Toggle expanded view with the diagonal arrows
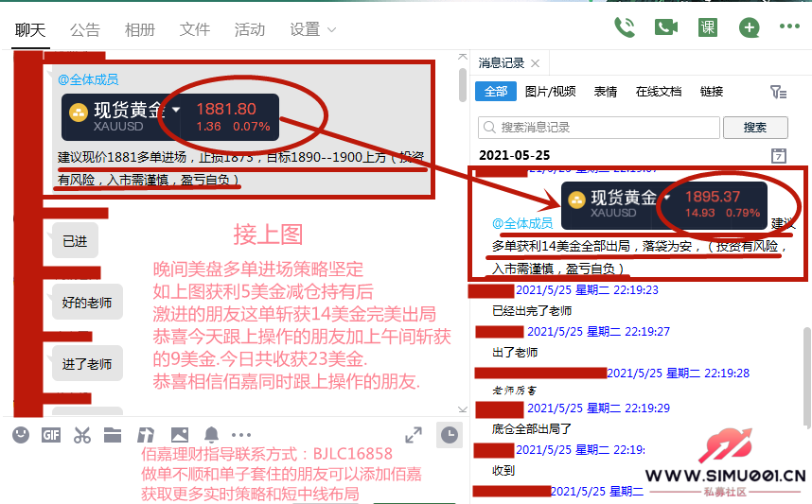Viewport: 812px width, 504px height. tap(414, 435)
